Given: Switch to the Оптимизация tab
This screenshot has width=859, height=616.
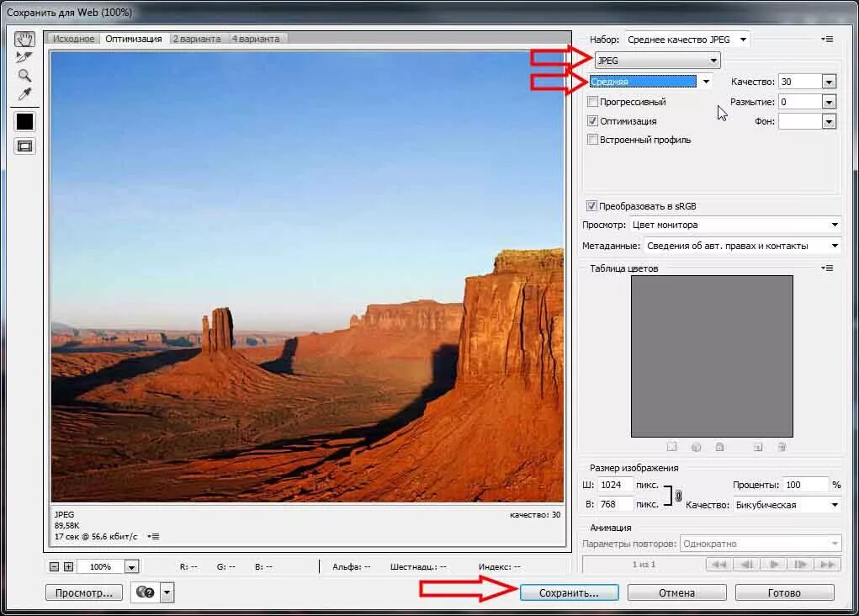Looking at the screenshot, I should (x=134, y=39).
